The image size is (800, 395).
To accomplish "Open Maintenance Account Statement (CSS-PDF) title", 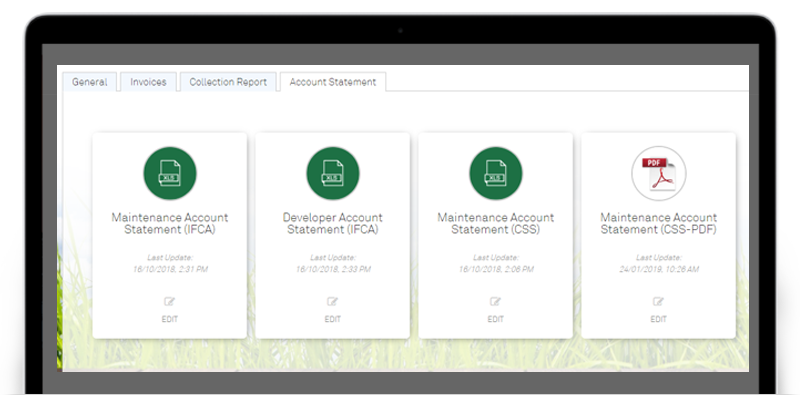I will (x=659, y=224).
